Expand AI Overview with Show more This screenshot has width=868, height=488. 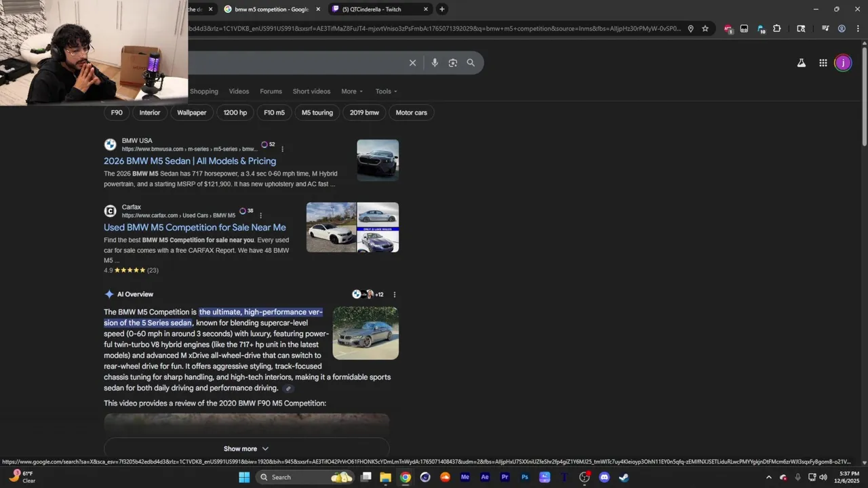coord(246,449)
